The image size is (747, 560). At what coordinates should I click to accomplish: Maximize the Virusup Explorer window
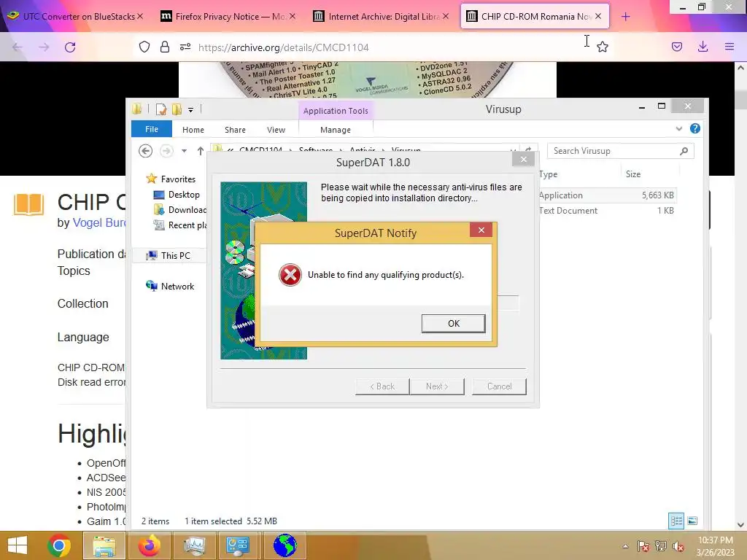point(661,106)
